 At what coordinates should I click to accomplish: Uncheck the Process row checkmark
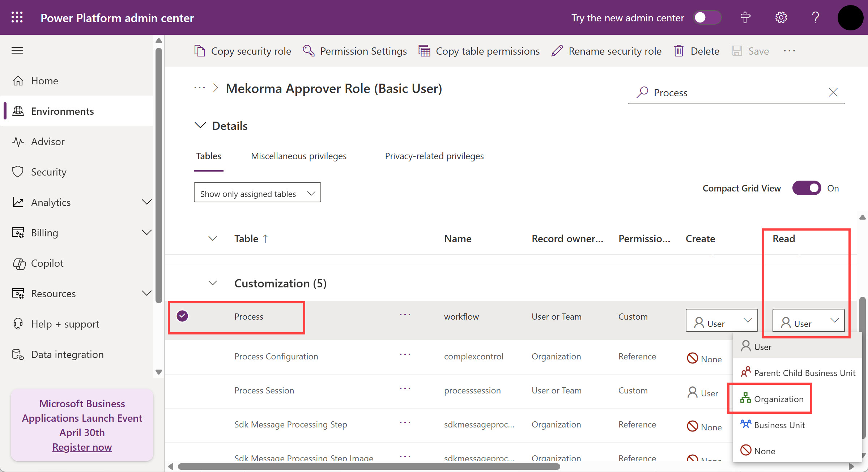(182, 316)
